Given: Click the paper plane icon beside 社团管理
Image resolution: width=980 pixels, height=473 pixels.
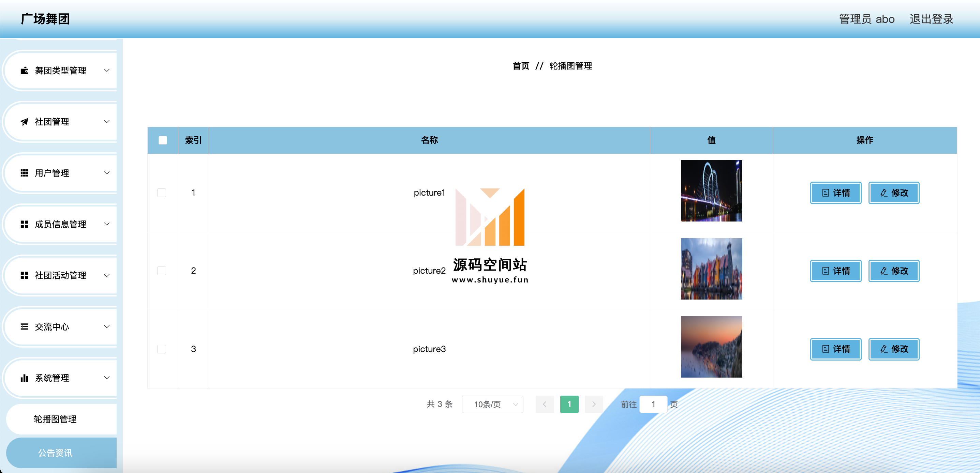Looking at the screenshot, I should click(x=24, y=122).
